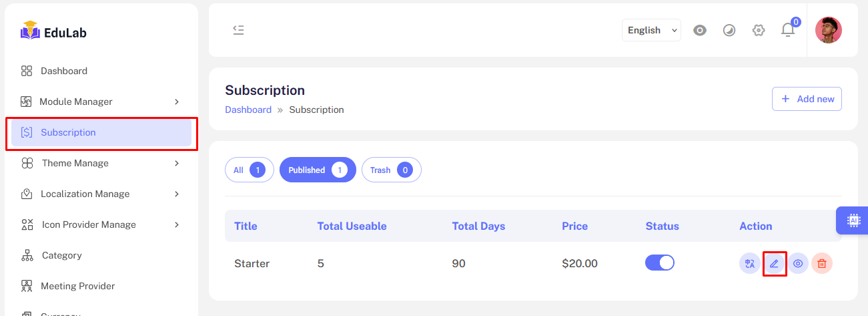868x316 pixels.
Task: Expand the Theme Manage submenu
Action: pos(101,163)
